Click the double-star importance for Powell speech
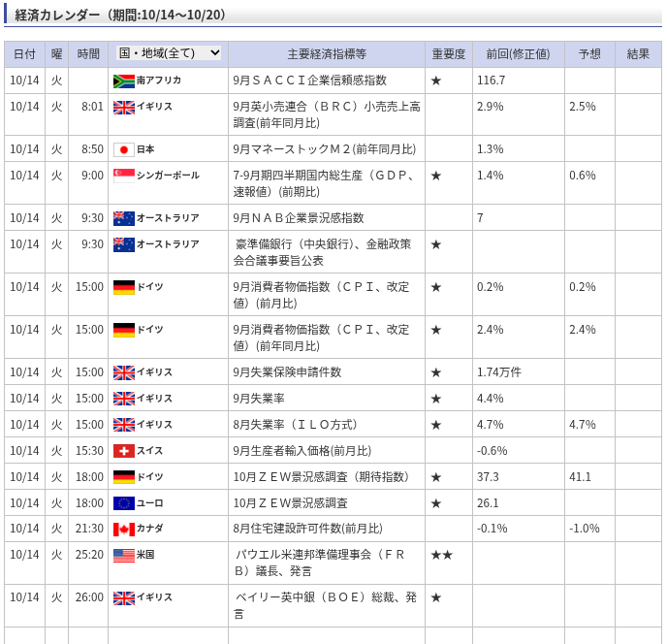 pyautogui.click(x=441, y=555)
